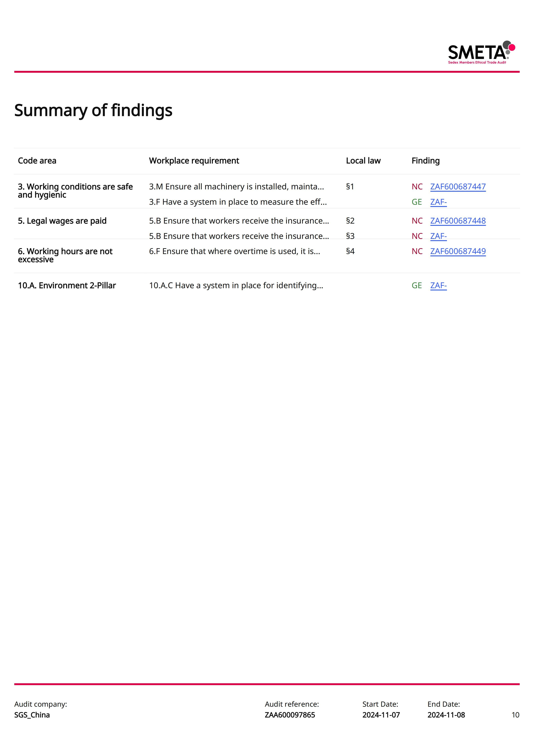Click the 5.B requirement in the §2 row
The image size is (534, 756).
(239, 221)
